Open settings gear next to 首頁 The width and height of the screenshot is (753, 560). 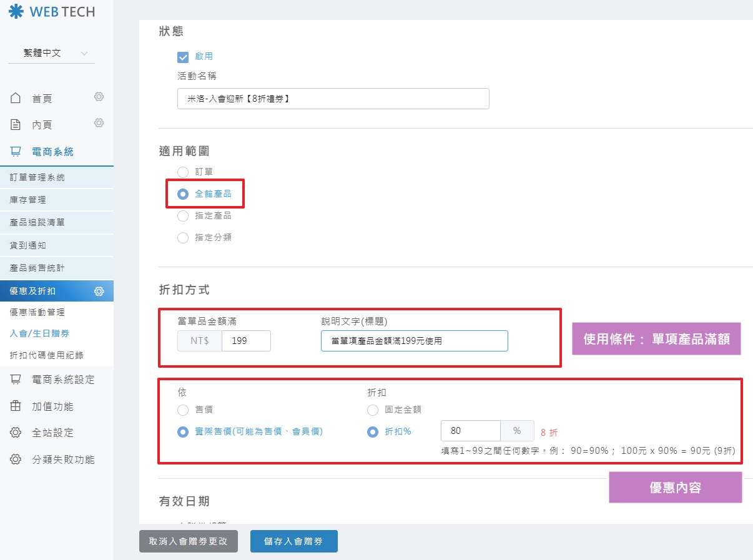point(99,97)
